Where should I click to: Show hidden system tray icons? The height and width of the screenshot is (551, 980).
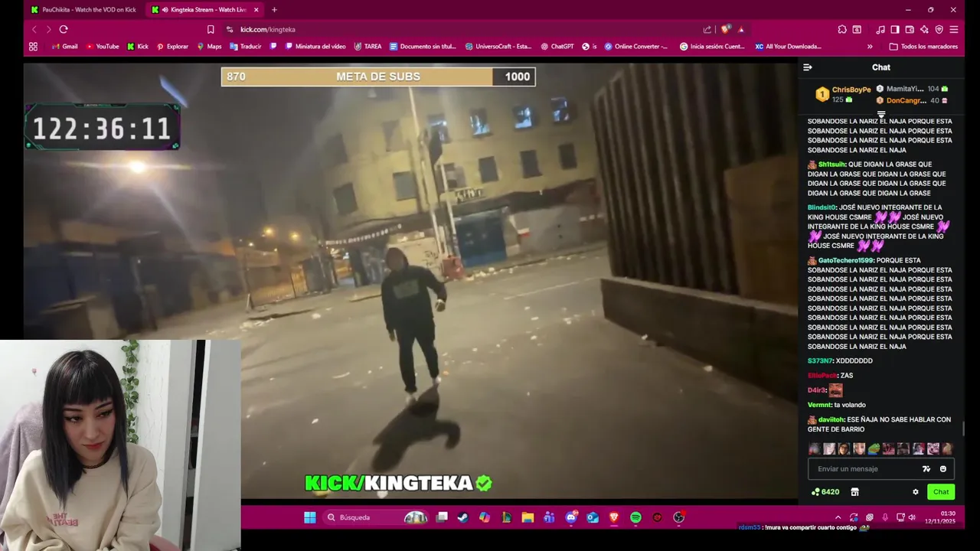(838, 517)
